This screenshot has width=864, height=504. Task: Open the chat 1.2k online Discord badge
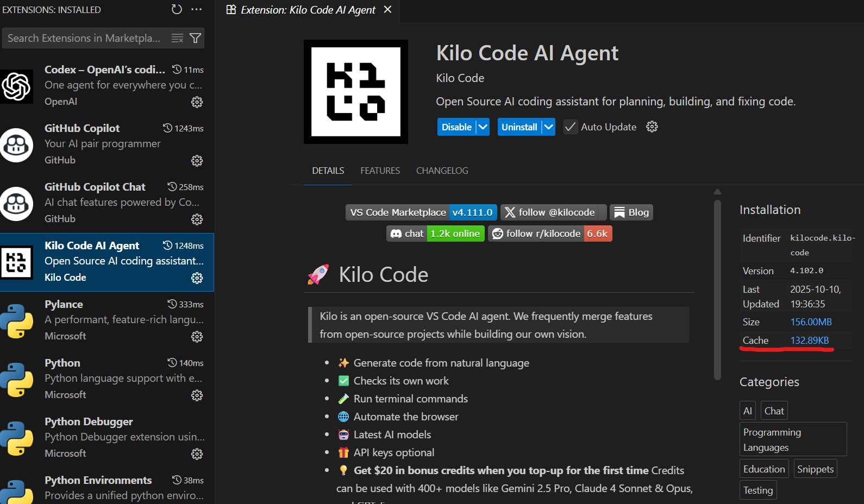pyautogui.click(x=435, y=234)
